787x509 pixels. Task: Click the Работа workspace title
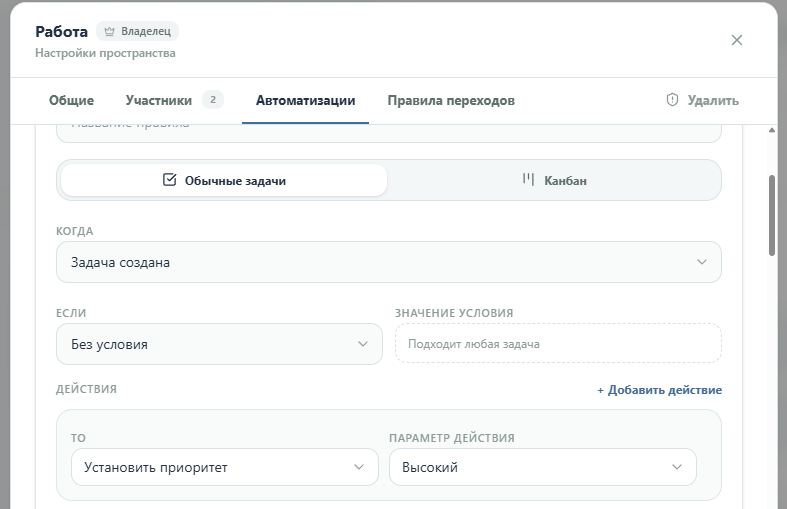[61, 32]
